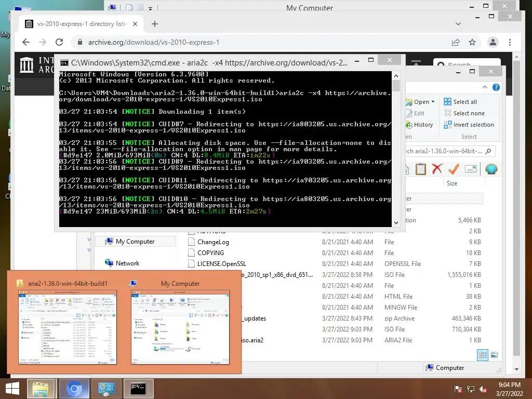Viewport: 532px width, 399px height.
Task: Select the vs-2010-express-1 directory listing tab
Action: pos(81,24)
